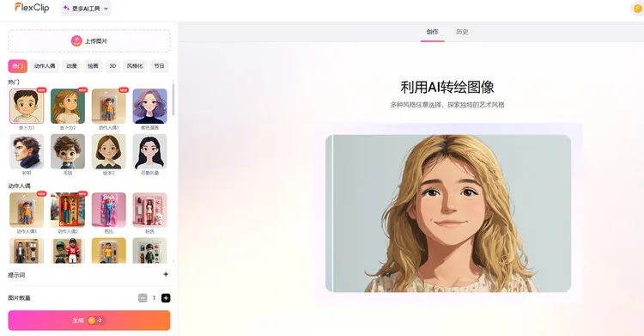Image resolution: width=644 pixels, height=336 pixels.
Task: Choose the 可爱矢量 cute vector style
Action: point(150,151)
